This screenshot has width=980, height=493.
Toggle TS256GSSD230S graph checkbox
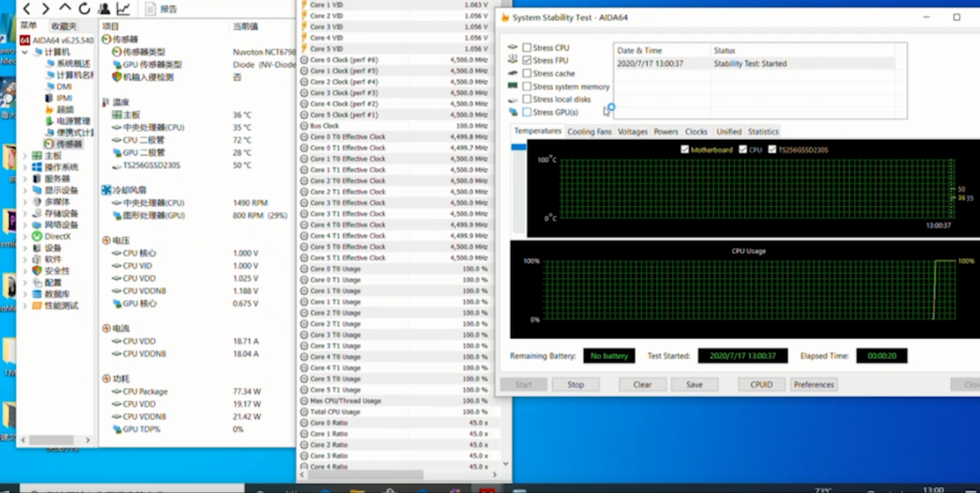coord(772,150)
